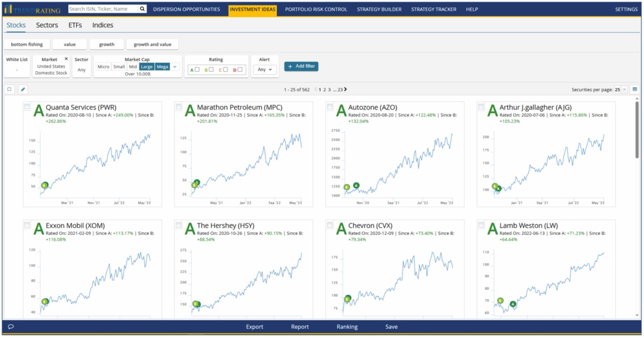Image resolution: width=644 pixels, height=337 pixels.
Task: Expand the Market Cap dropdown arrow
Action: (175, 67)
